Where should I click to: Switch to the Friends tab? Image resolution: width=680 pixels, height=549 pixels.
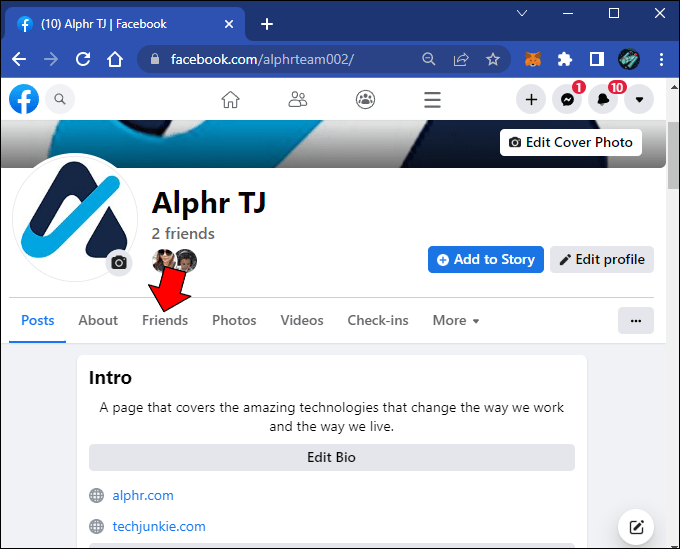(165, 320)
